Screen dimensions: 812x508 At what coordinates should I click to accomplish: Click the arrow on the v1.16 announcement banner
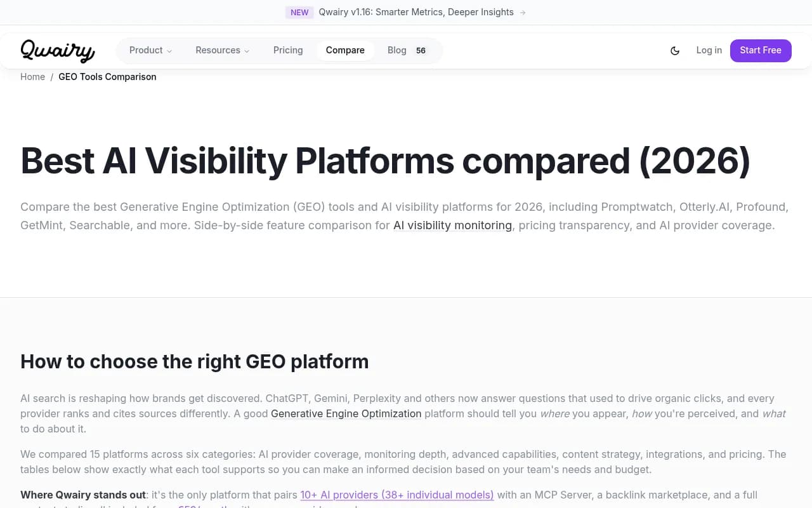pos(523,12)
